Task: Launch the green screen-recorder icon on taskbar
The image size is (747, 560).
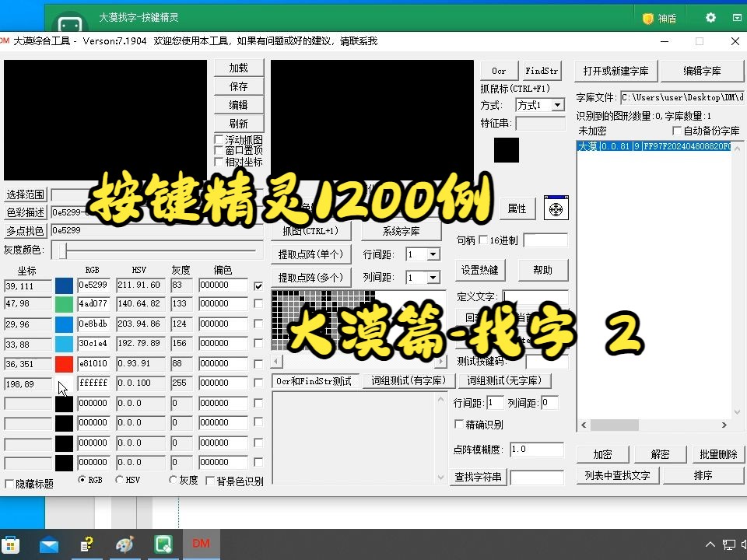Action: [162, 544]
